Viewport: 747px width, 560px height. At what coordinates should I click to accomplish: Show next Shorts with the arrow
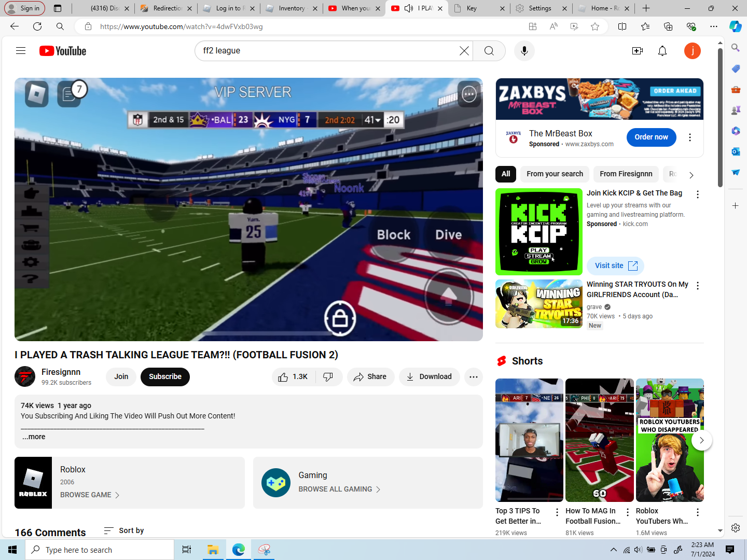[702, 440]
